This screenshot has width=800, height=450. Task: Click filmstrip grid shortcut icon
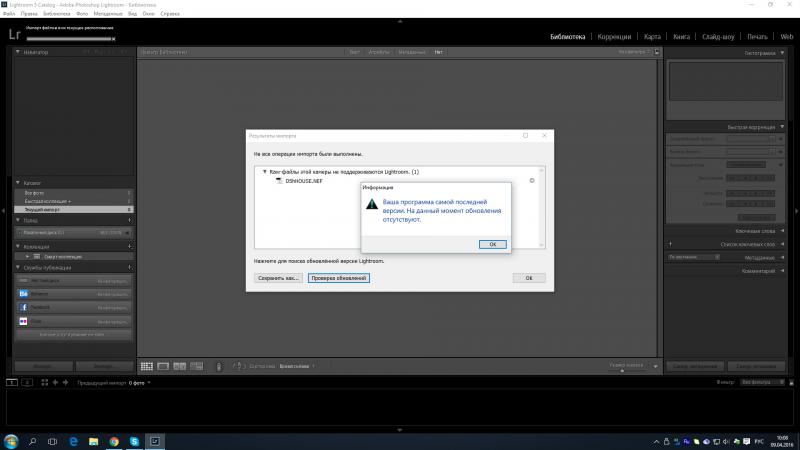44,382
